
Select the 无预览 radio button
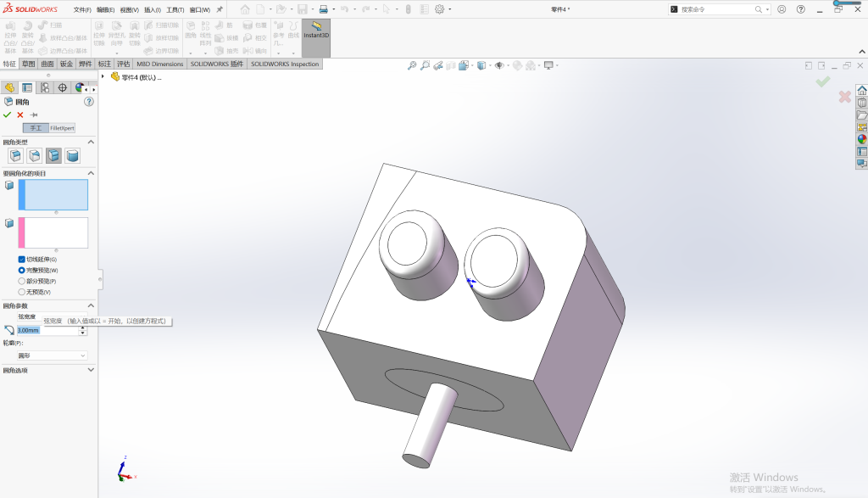point(21,292)
